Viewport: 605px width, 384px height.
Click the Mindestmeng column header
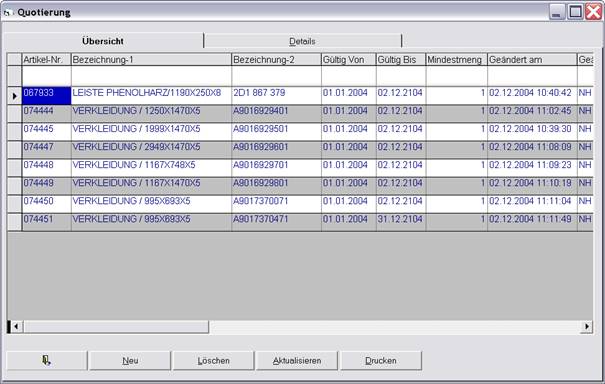(456, 59)
